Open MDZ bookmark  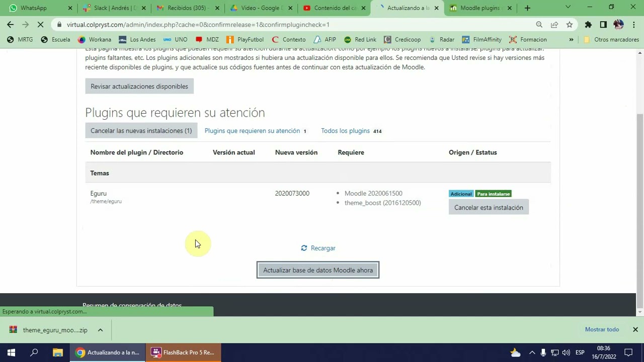[x=207, y=40]
